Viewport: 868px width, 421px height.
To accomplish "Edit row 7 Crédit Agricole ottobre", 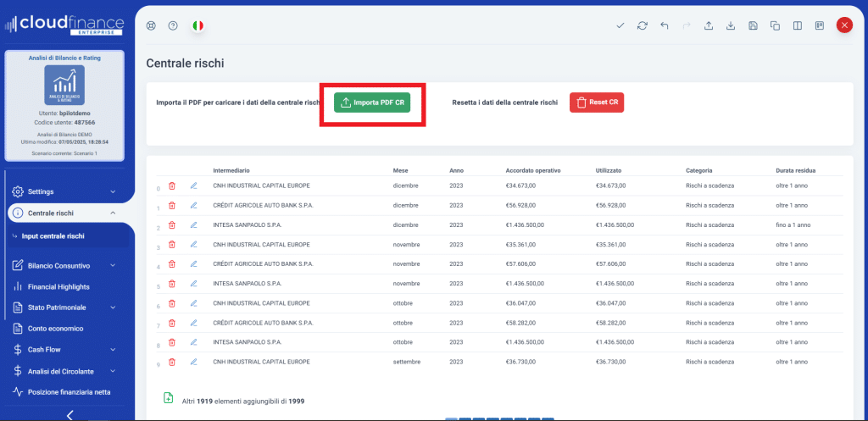I will tap(194, 323).
